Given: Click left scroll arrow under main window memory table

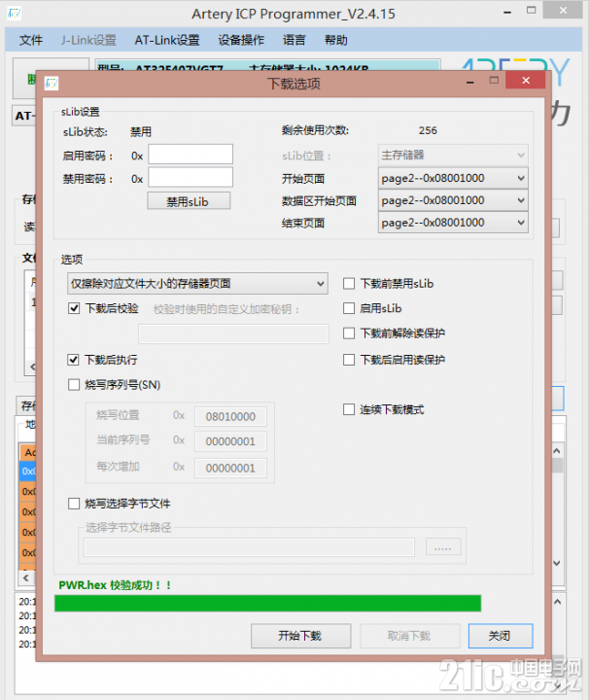Looking at the screenshot, I should (x=26, y=577).
